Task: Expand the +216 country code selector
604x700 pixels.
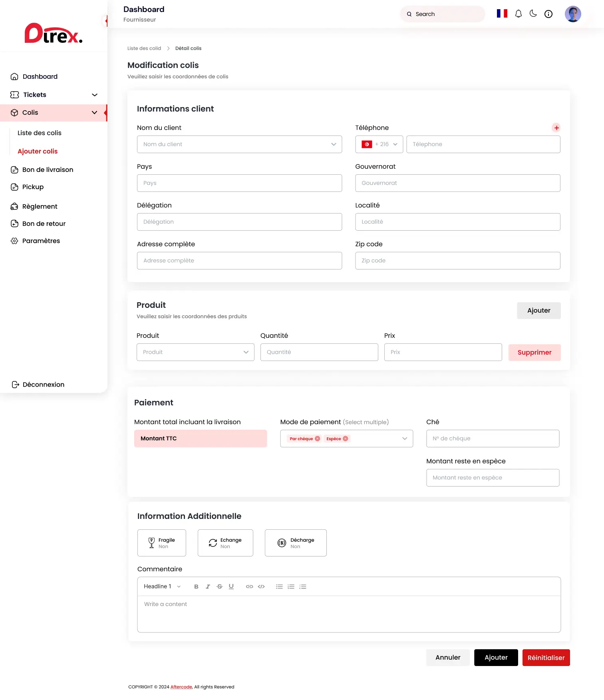Action: 379,144
